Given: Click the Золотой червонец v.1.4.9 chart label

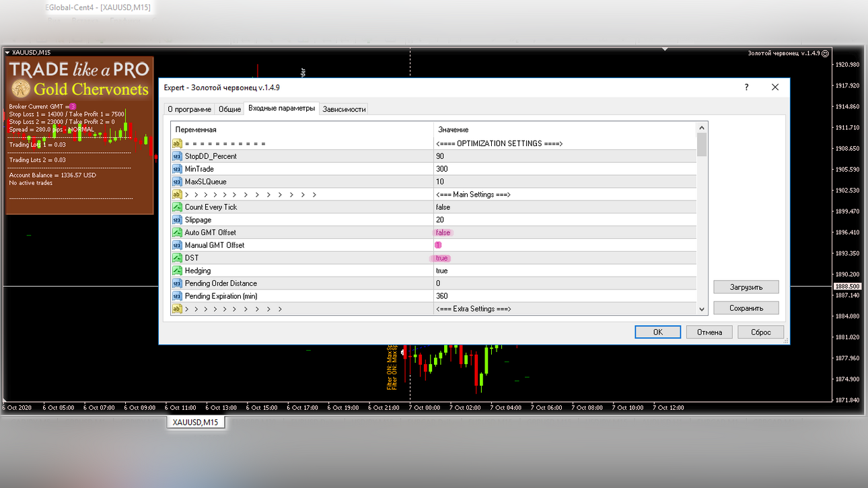Looking at the screenshot, I should tap(784, 53).
